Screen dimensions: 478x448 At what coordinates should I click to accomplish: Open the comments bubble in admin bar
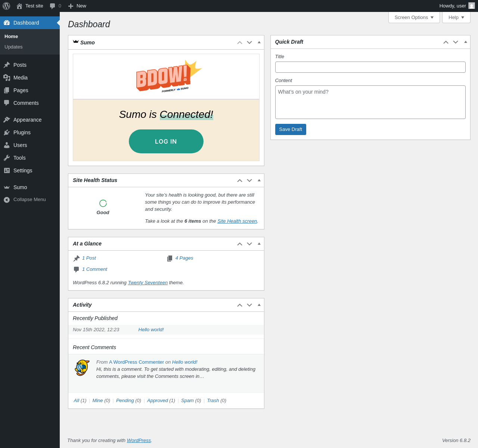pyautogui.click(x=53, y=6)
